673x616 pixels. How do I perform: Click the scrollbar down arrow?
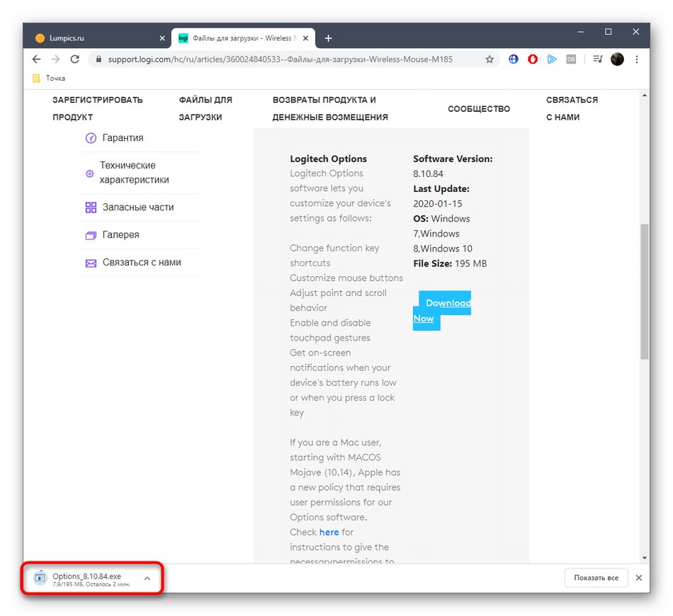[644, 558]
